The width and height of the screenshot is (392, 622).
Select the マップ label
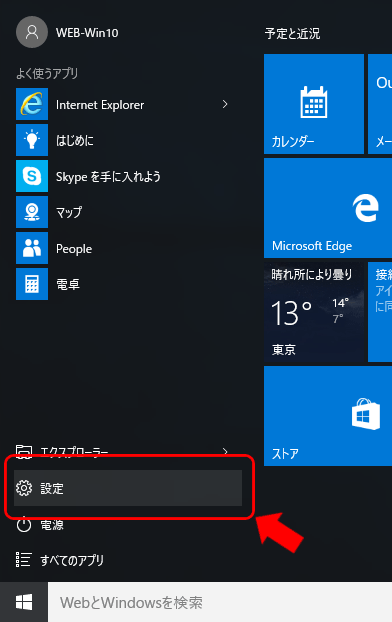tap(69, 212)
